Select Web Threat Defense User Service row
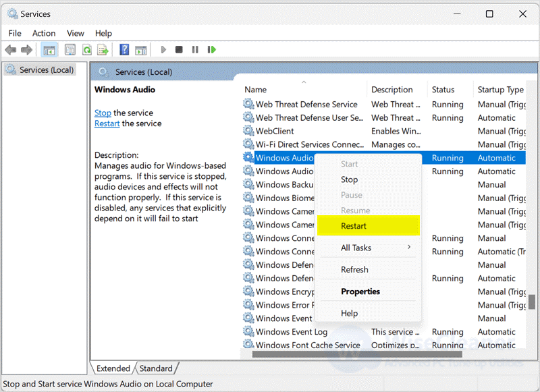 click(384, 117)
